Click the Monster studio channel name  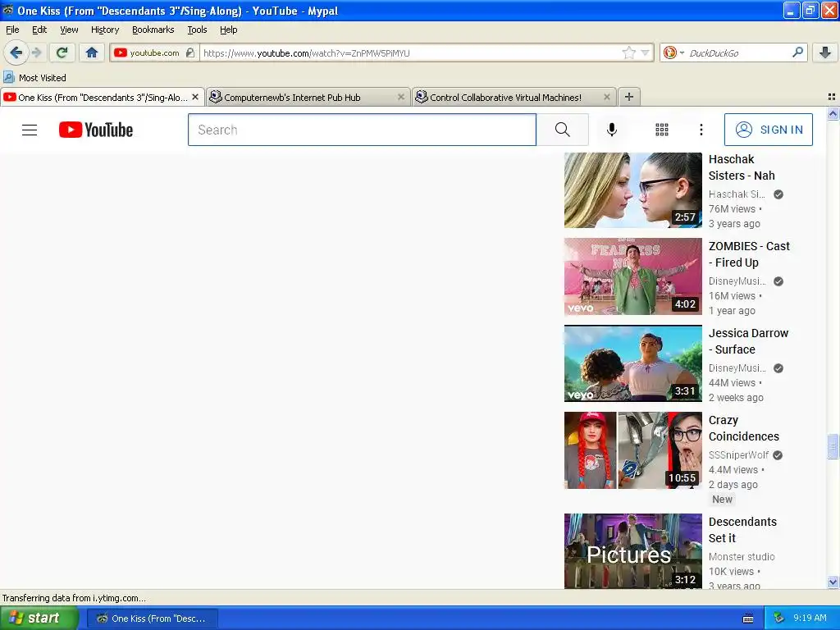pyautogui.click(x=742, y=557)
